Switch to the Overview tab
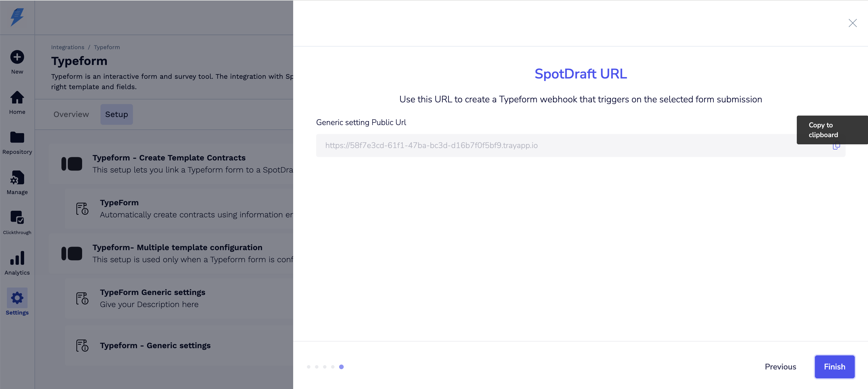The width and height of the screenshot is (868, 389). pyautogui.click(x=71, y=114)
